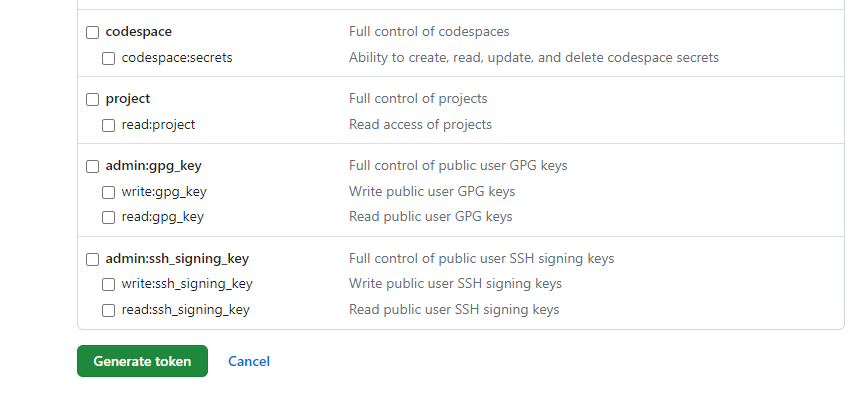Enable the write:gpg_key scope
The image size is (856, 393).
109,192
